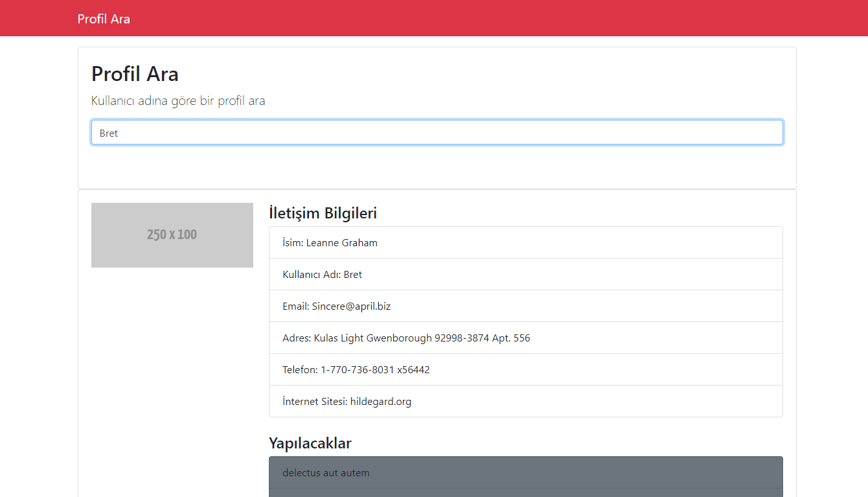Click the İletişim Bilgileri heading
This screenshot has width=868, height=497.
point(323,213)
